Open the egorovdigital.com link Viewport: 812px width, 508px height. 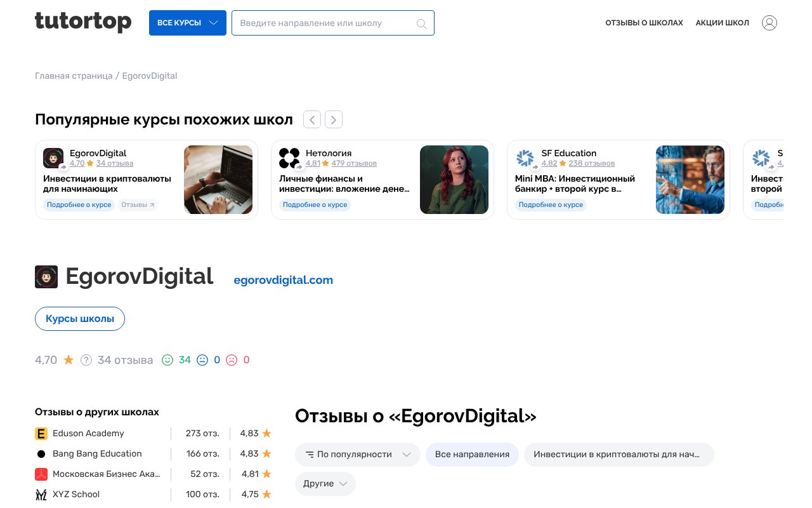(x=283, y=280)
